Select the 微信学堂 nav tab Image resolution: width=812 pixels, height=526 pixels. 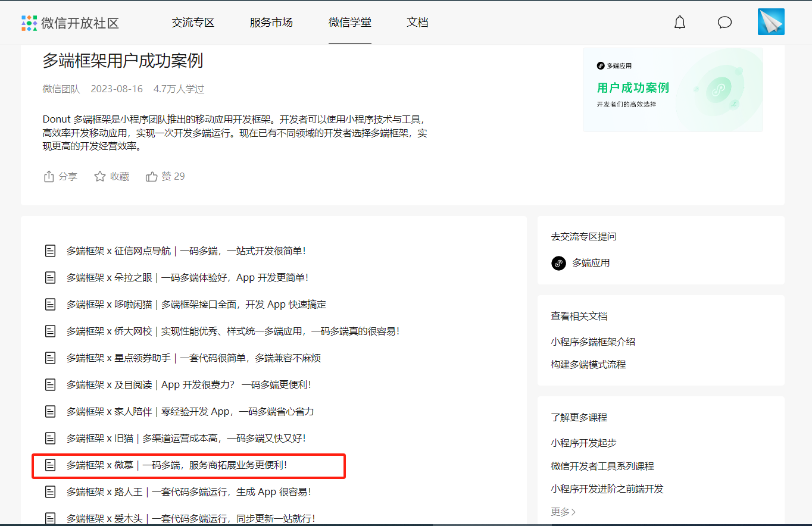click(349, 23)
